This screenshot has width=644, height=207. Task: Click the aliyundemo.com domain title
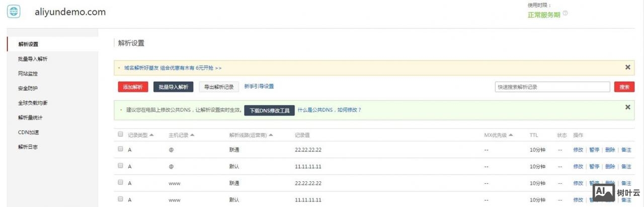point(70,12)
